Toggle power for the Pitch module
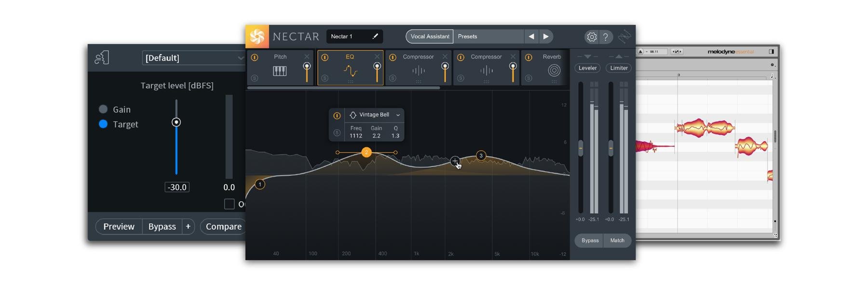Image resolution: width=868 pixels, height=285 pixels. coord(255,57)
